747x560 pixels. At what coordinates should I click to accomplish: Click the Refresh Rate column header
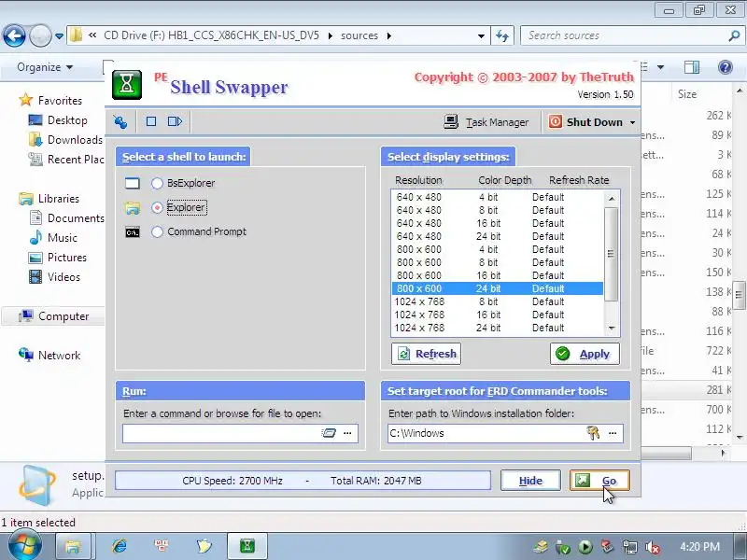click(x=579, y=180)
